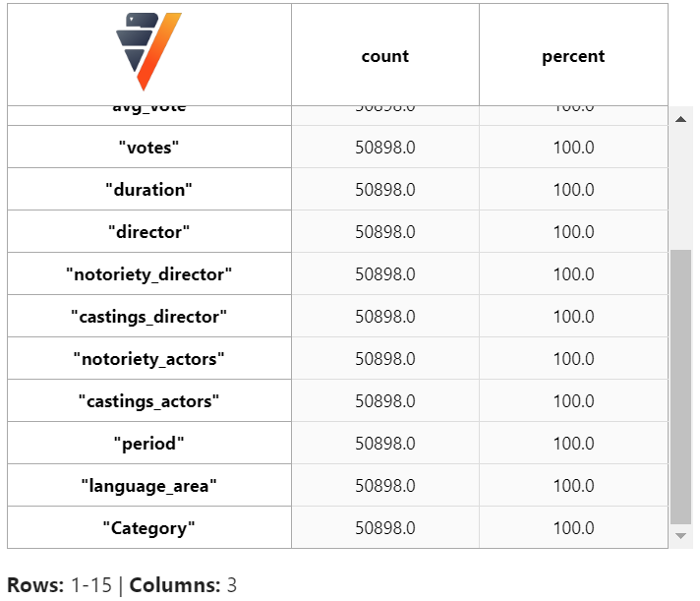Click the count value for "votes"
Viewport: 700px width, 601px height.
[384, 148]
